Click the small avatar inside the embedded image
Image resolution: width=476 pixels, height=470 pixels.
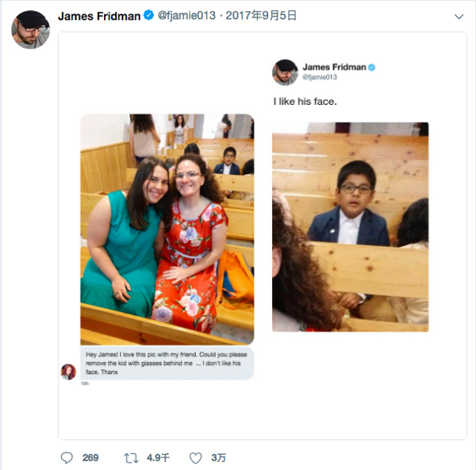pyautogui.click(x=285, y=71)
